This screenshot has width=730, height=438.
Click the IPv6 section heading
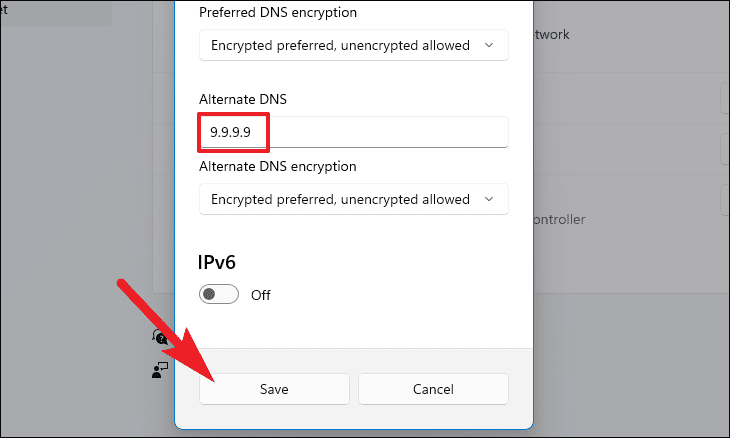(x=217, y=262)
